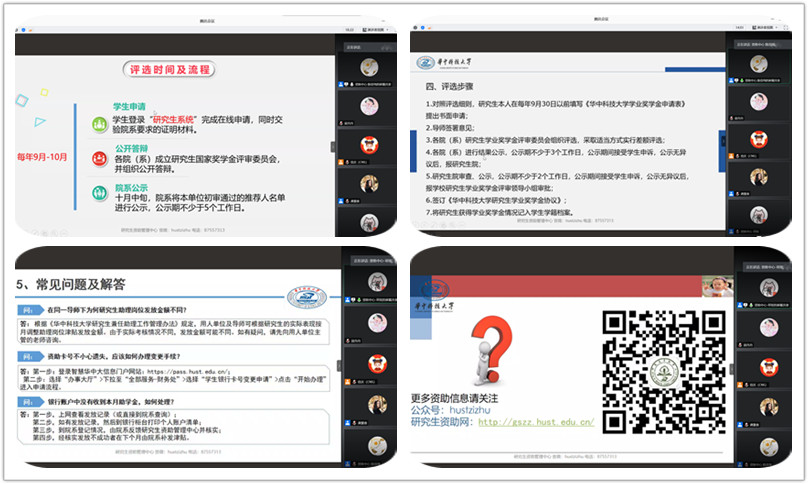This screenshot has height=484, width=808.
Task: Click the round HUST emblem on the 常见问题及解答 slide
Action: click(307, 297)
